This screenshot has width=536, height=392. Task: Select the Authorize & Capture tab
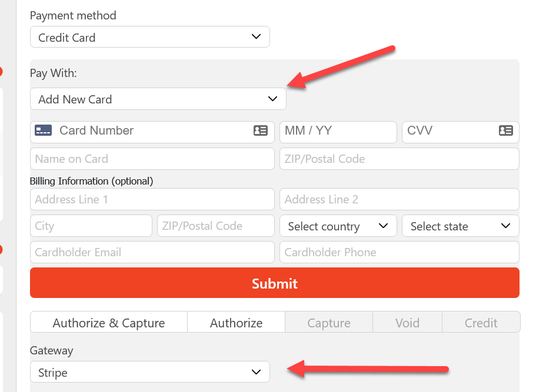pyautogui.click(x=109, y=322)
